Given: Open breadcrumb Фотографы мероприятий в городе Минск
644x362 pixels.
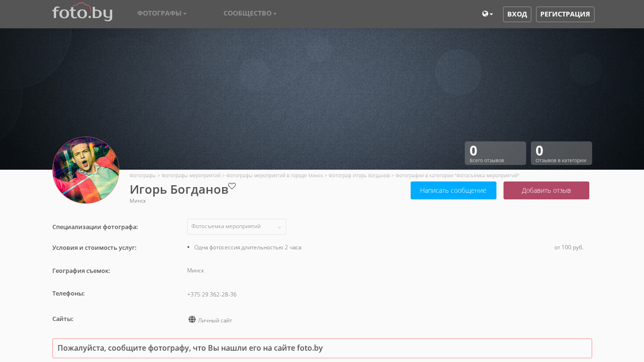Looking at the screenshot, I should [274, 175].
